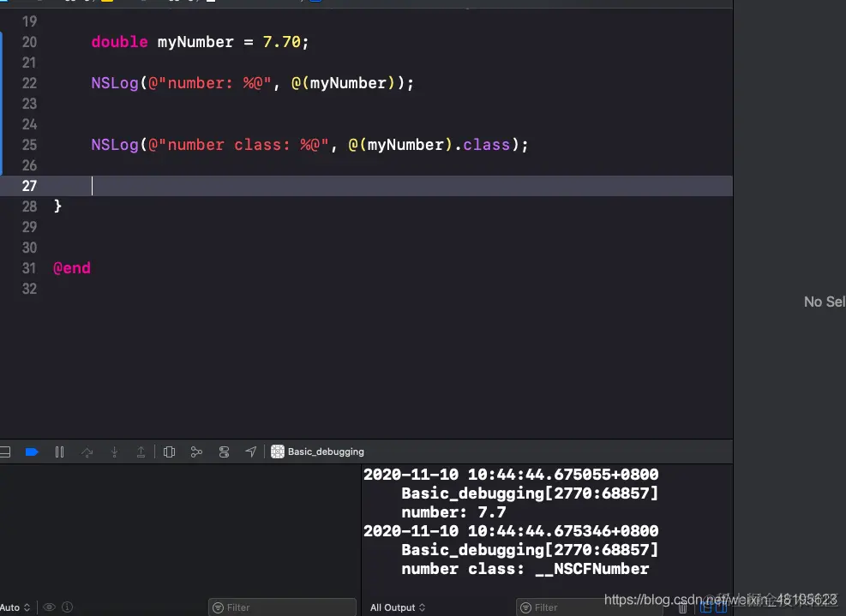Open the All Output dropdown
The width and height of the screenshot is (846, 616).
[398, 607]
